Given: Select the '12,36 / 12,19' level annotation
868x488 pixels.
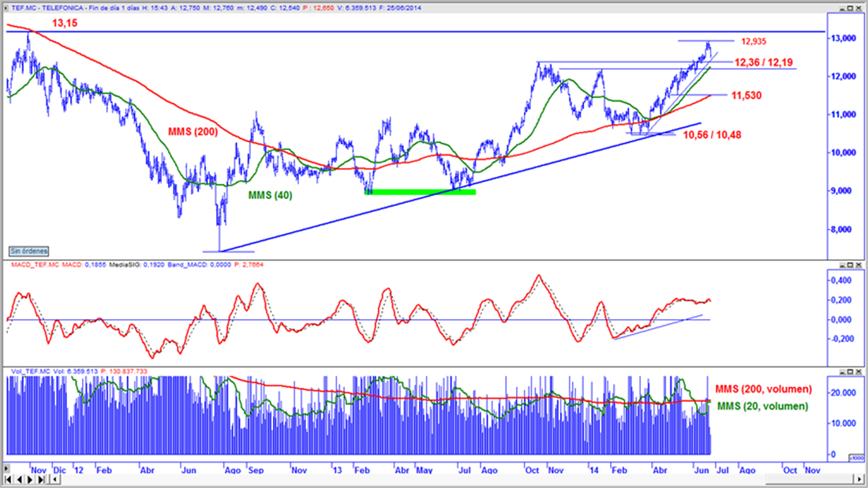Looking at the screenshot, I should [763, 62].
